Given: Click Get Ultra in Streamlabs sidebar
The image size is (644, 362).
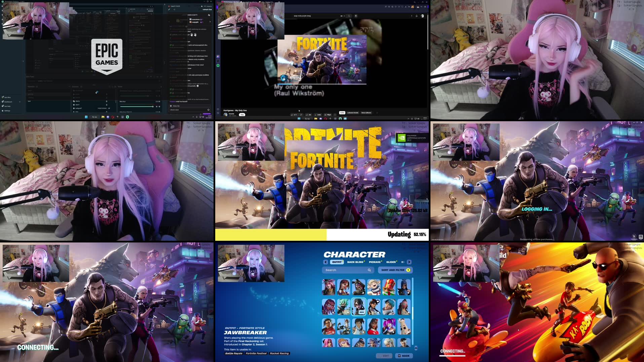Looking at the screenshot, I should (6, 97).
